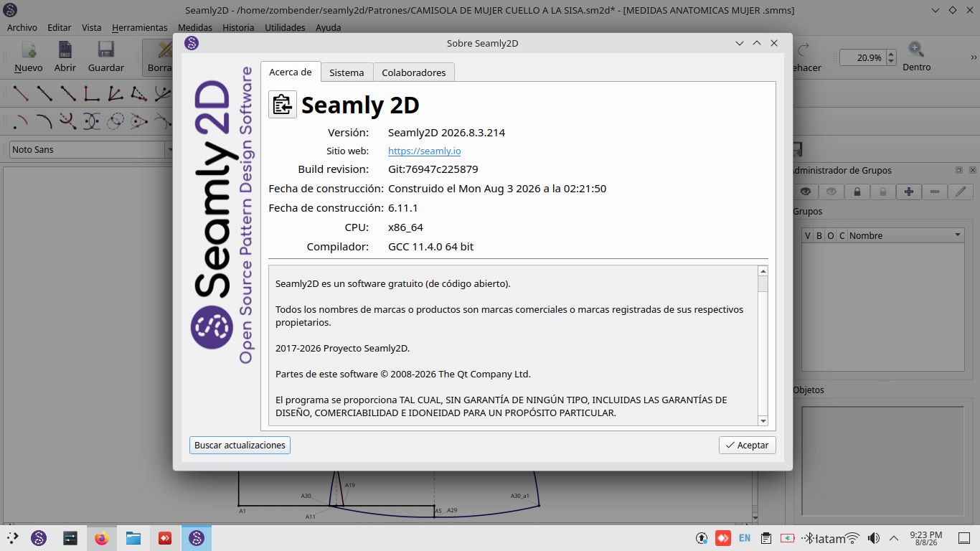Open a pattern with the Abrir icon
The width and height of the screenshot is (980, 551).
pos(65,50)
